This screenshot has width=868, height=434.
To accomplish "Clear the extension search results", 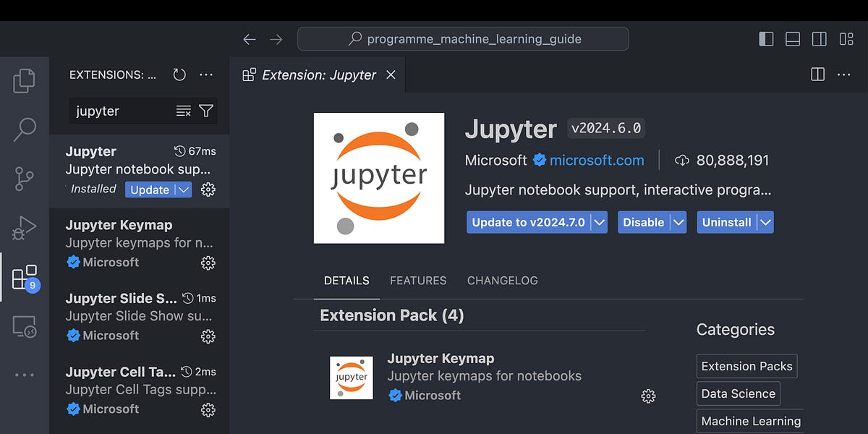I will click(x=183, y=111).
